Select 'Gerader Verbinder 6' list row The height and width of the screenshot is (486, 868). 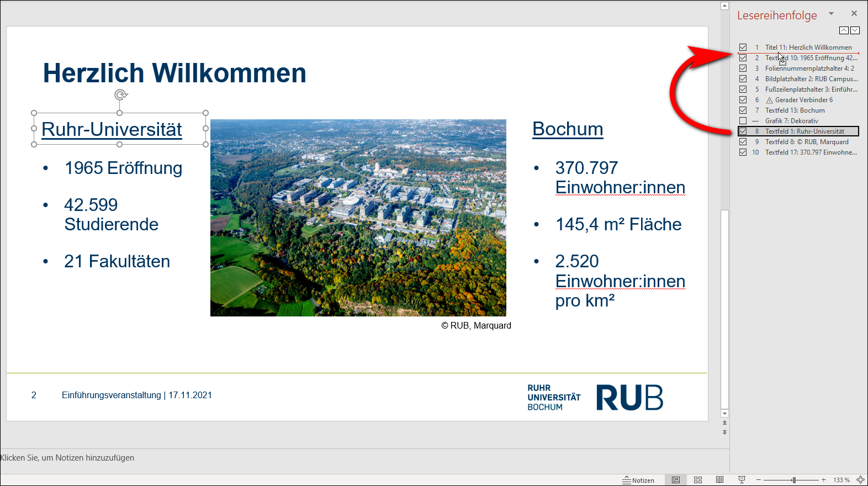[798, 100]
